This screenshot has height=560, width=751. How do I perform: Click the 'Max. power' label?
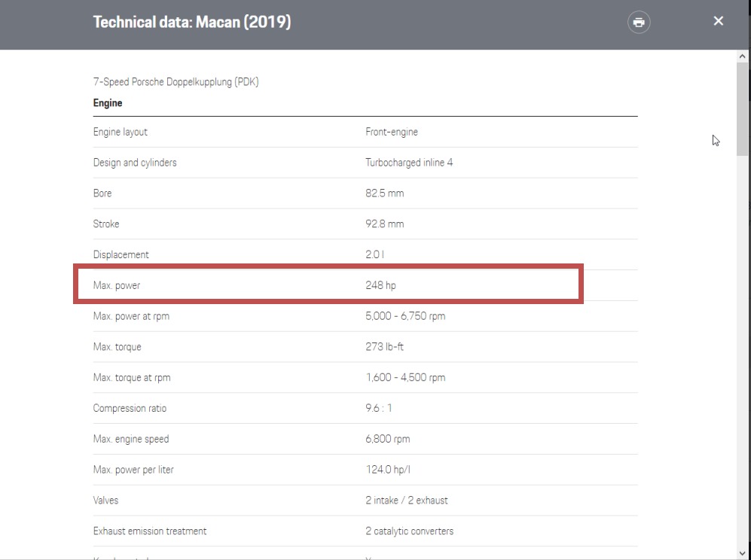click(x=117, y=286)
